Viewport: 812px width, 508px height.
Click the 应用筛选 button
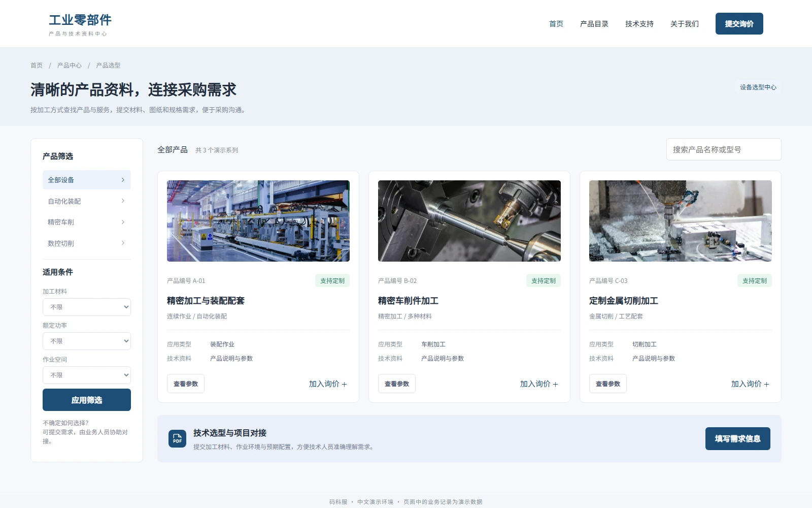87,400
